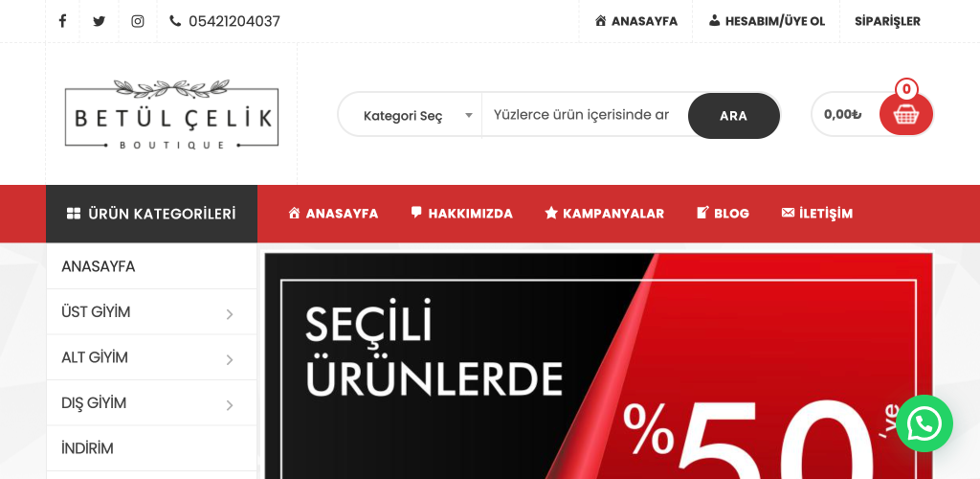This screenshot has height=479, width=980.
Task: Select İNDİRİM in the sidebar categories
Action: click(151, 448)
